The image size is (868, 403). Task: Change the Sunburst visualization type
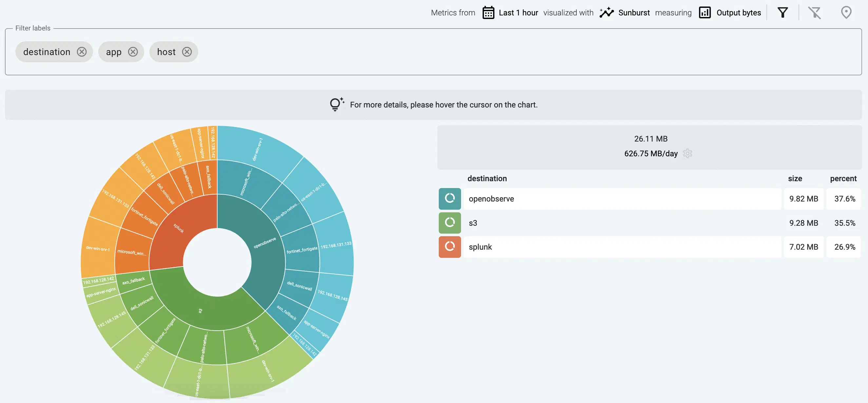point(634,13)
